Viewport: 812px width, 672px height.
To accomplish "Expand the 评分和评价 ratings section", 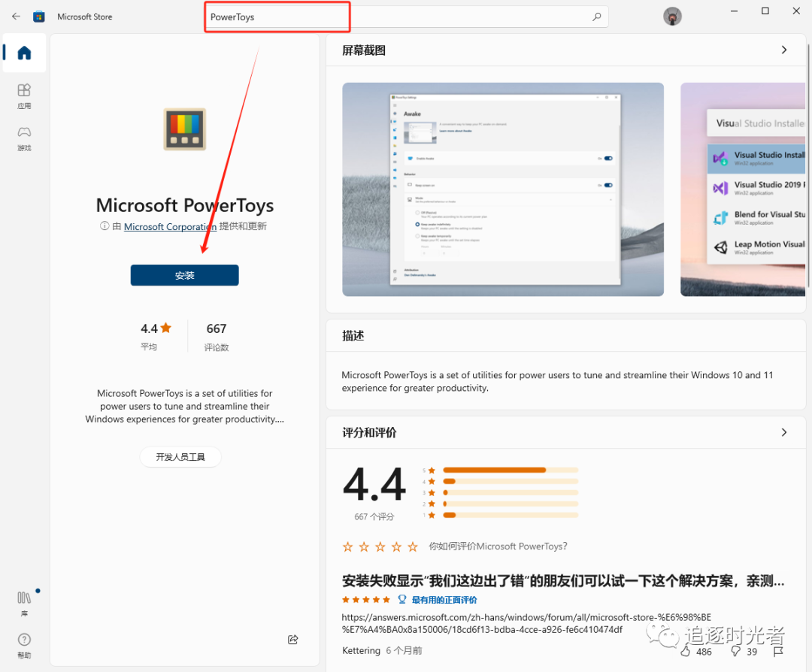I will pyautogui.click(x=783, y=432).
